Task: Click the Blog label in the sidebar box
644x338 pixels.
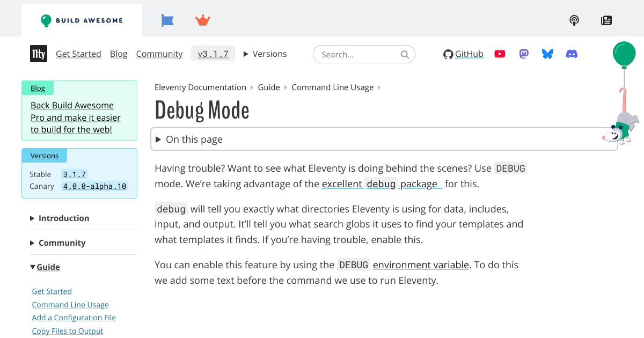Action: [x=38, y=88]
